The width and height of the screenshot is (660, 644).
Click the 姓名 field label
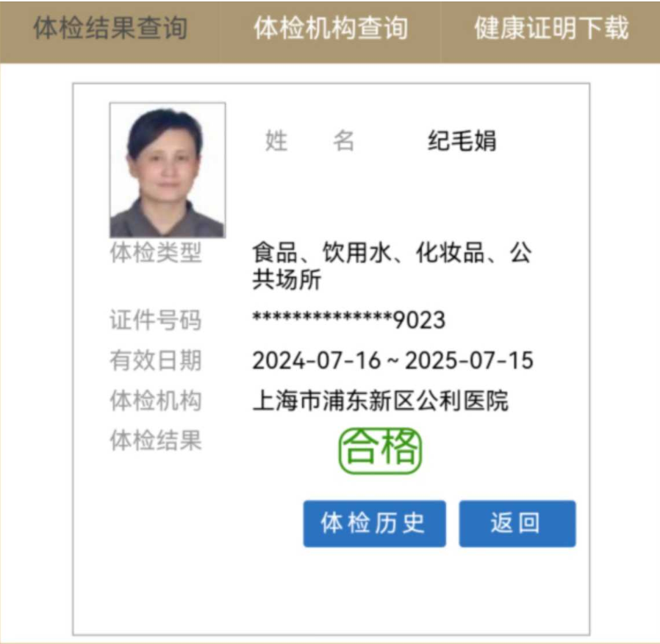click(x=310, y=140)
